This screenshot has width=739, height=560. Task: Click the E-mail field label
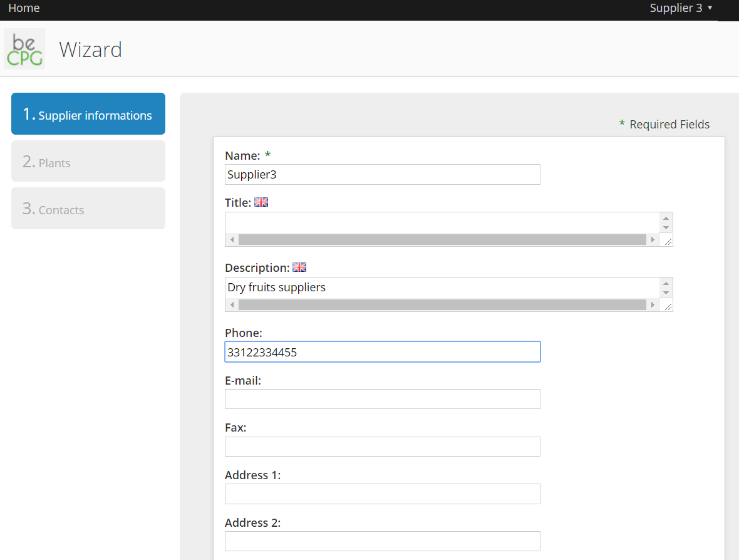pyautogui.click(x=243, y=380)
